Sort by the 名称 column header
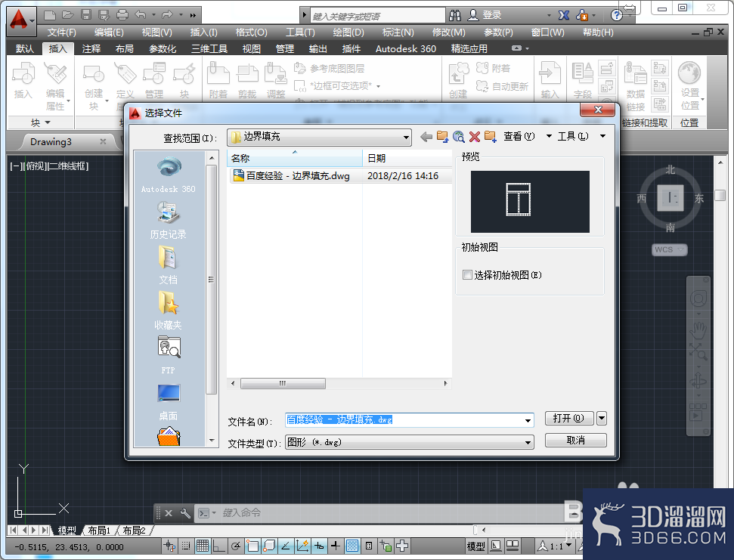This screenshot has width=734, height=560. click(295, 158)
